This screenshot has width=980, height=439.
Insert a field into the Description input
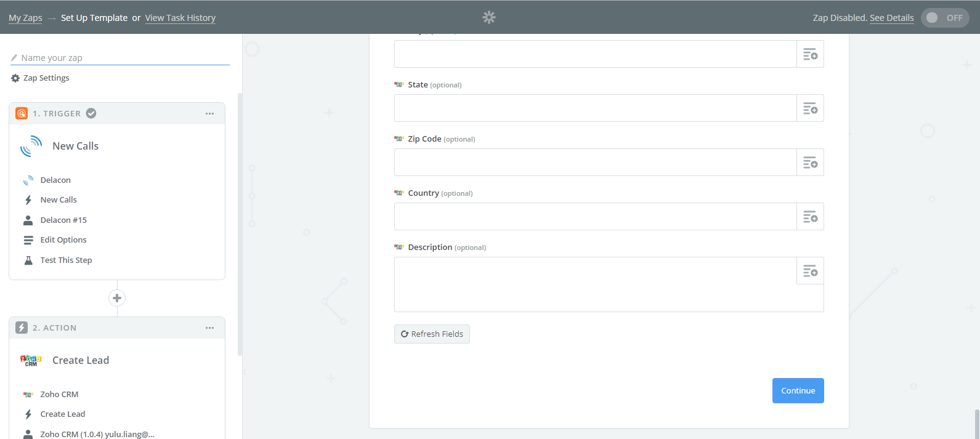811,271
